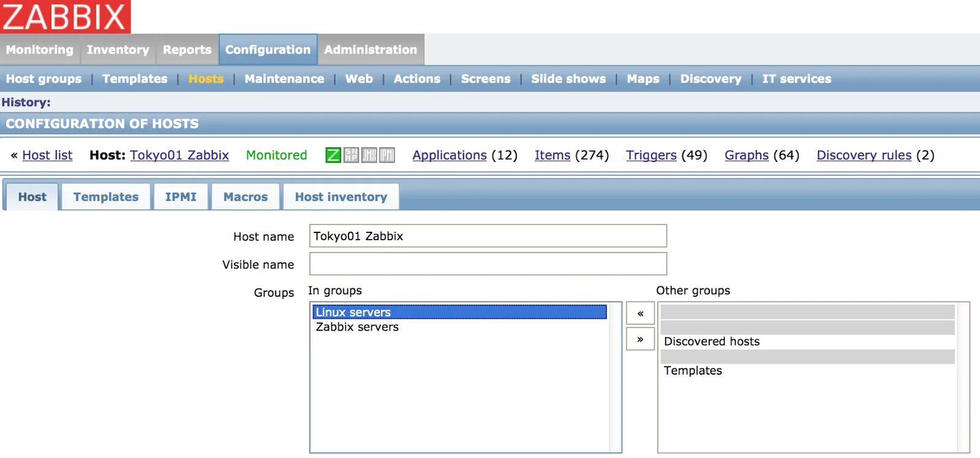Go to Templates submenu in the blue bar
This screenshot has width=980, height=458.
pyautogui.click(x=135, y=79)
